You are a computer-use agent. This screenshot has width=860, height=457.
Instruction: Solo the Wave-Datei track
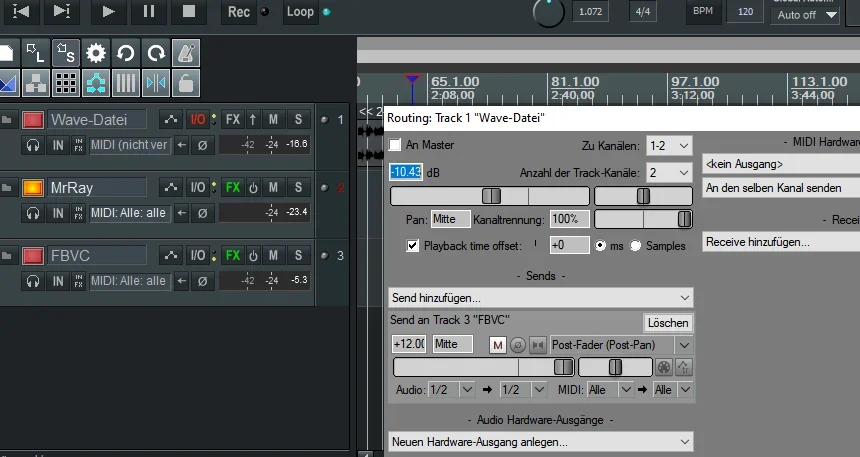pos(298,119)
